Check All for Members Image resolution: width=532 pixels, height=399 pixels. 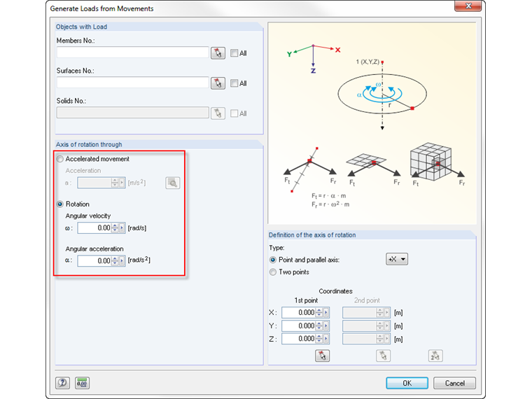[234, 53]
